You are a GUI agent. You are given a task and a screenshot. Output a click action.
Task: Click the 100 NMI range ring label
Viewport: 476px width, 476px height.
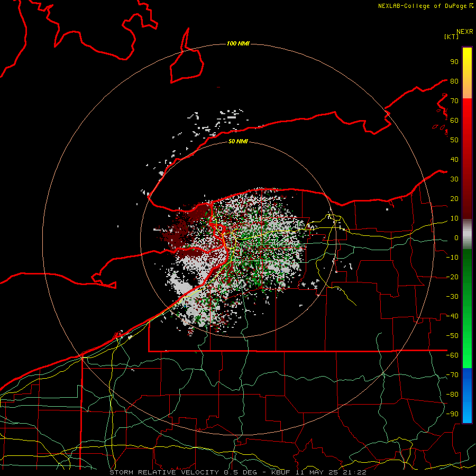click(238, 43)
